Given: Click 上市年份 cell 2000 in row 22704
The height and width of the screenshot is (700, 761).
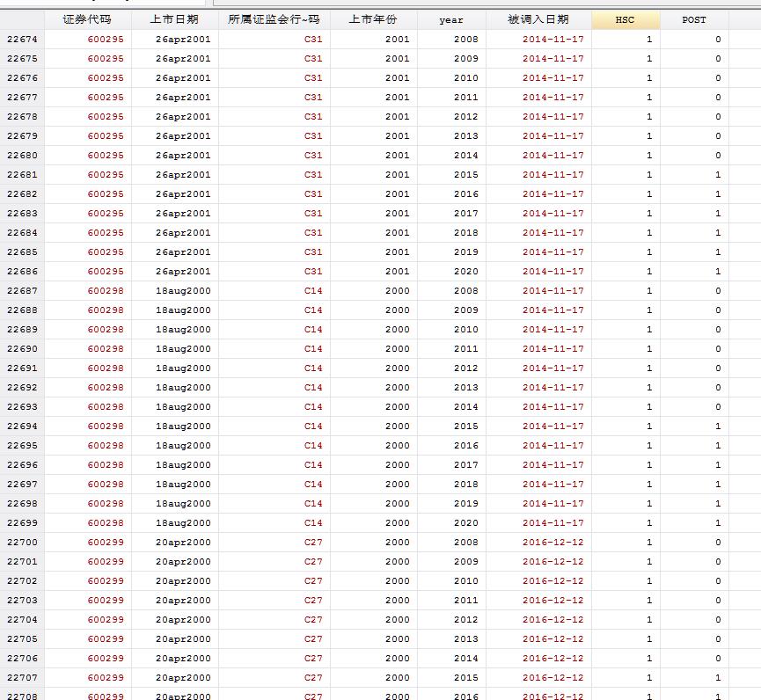Looking at the screenshot, I should coord(374,619).
